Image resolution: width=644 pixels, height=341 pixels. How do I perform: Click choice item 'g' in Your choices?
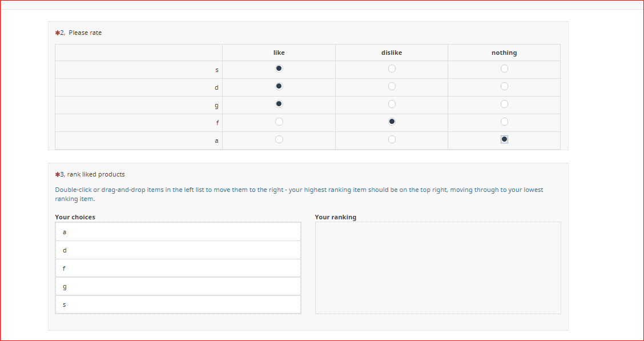tap(178, 286)
